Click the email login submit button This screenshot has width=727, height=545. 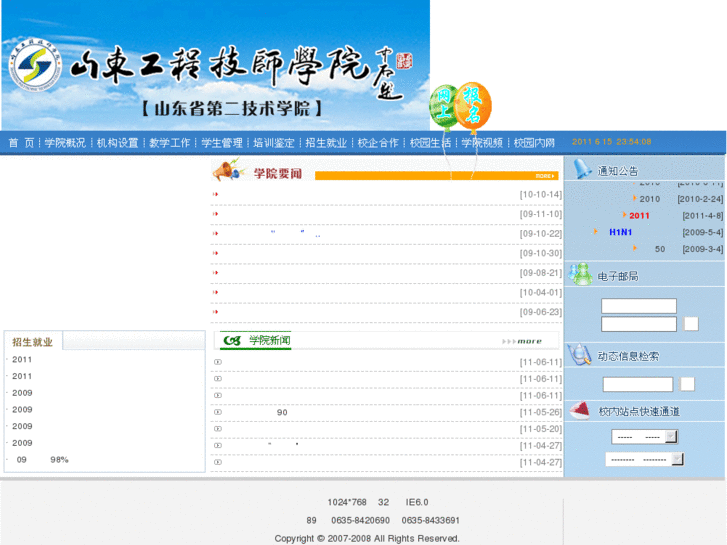click(691, 324)
